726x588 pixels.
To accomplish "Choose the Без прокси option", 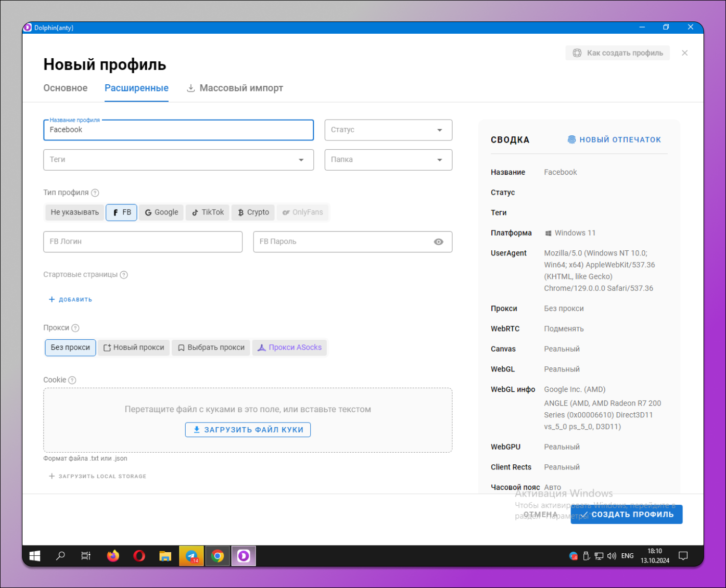I will coord(71,347).
